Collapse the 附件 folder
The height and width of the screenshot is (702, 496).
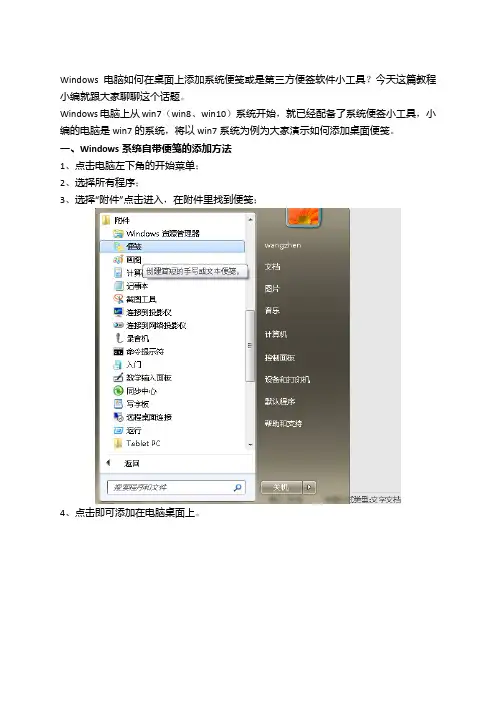(116, 220)
